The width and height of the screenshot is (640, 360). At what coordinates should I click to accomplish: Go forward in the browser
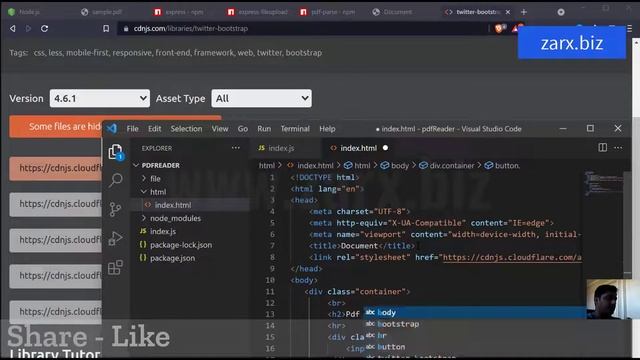28,29
